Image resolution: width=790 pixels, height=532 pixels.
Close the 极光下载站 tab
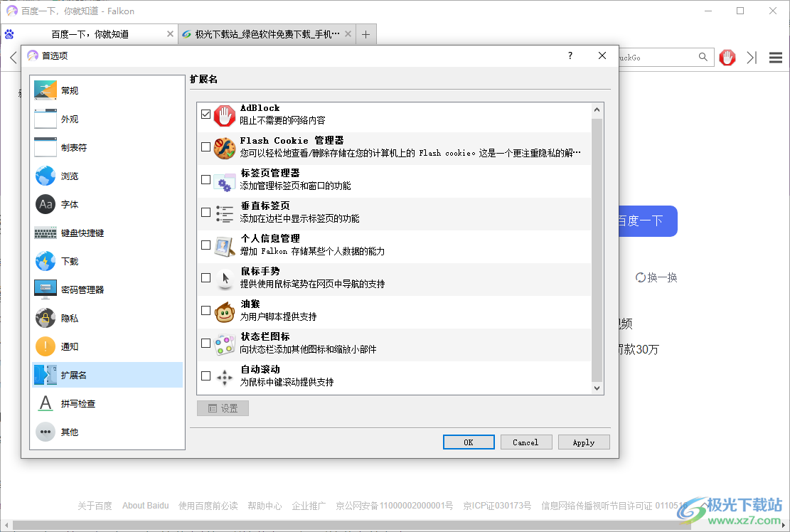[348, 34]
